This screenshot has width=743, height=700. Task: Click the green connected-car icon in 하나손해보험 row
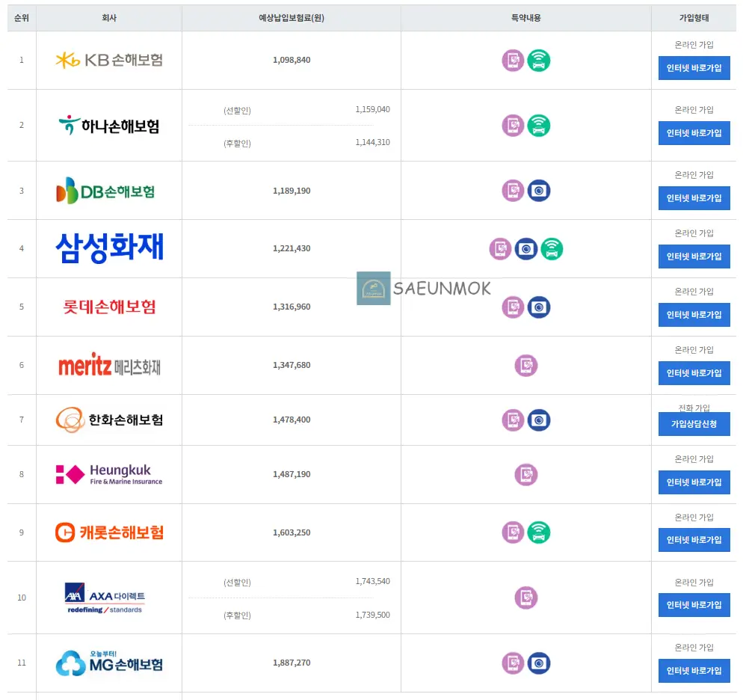(539, 126)
